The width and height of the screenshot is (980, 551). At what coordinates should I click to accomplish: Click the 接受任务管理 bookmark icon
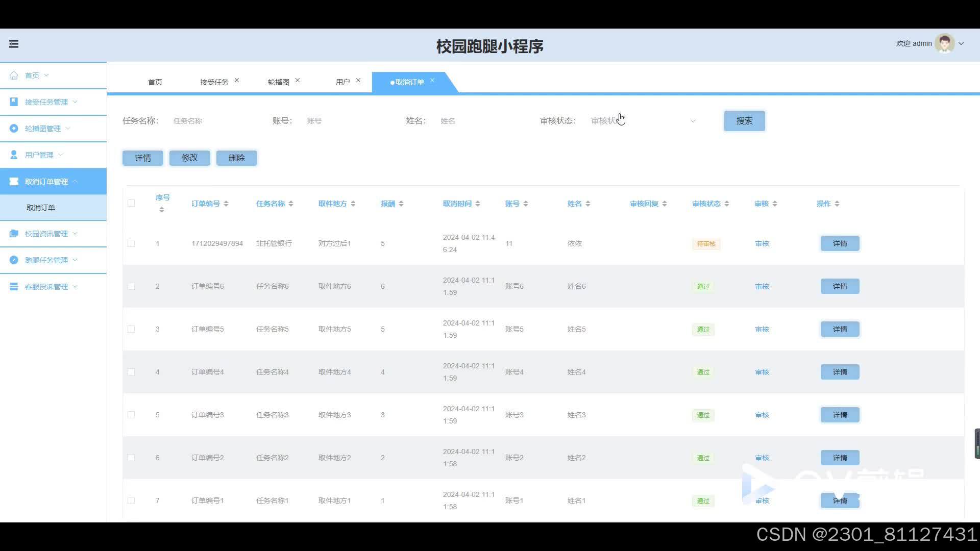tap(14, 102)
